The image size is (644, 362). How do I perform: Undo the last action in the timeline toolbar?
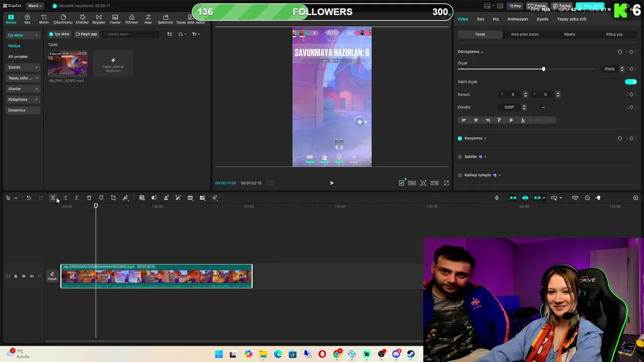point(29,198)
